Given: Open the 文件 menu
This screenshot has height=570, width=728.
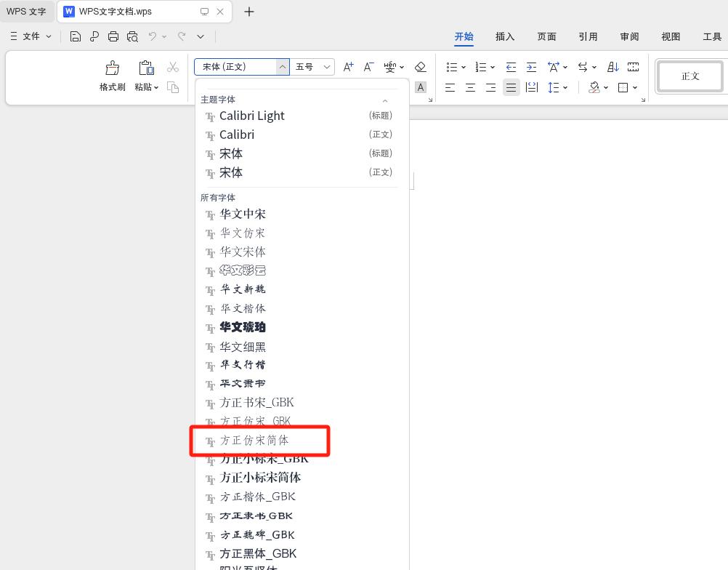Looking at the screenshot, I should [31, 36].
